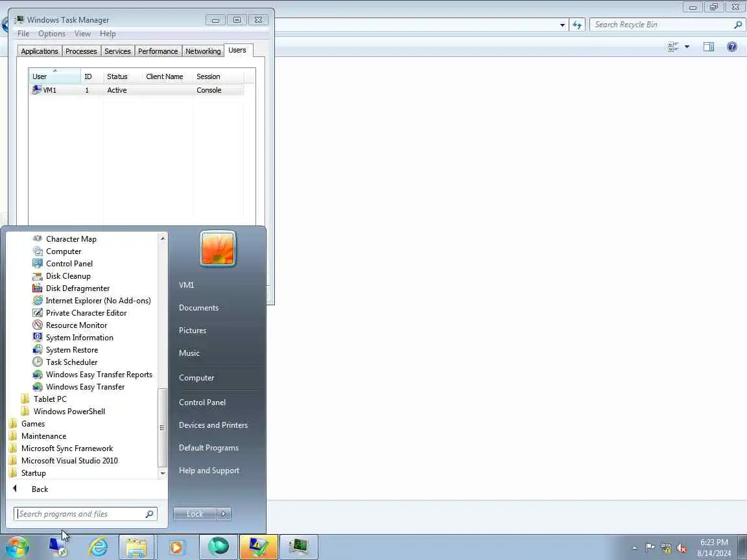Click the muted volume tray icon
Viewport: 747px width, 560px height.
682,548
